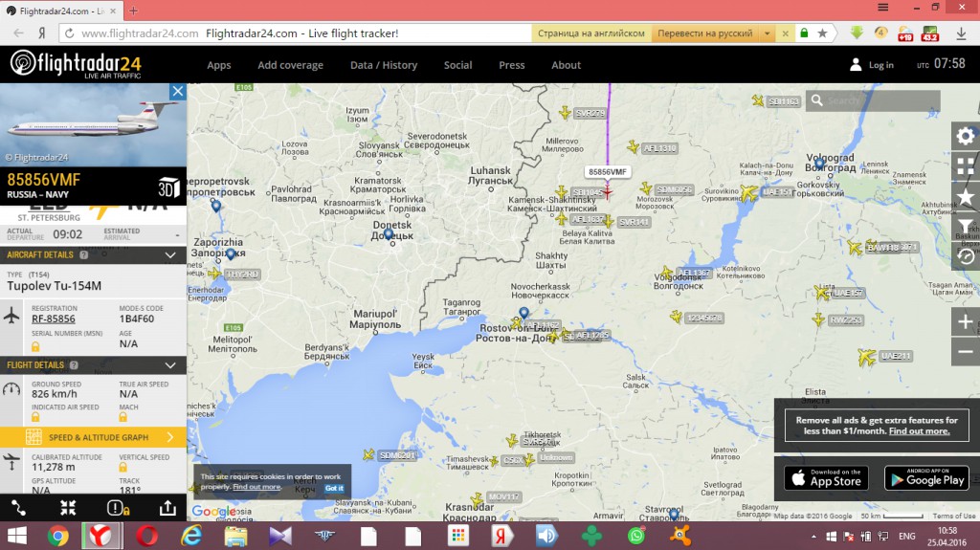Image resolution: width=980 pixels, height=550 pixels.
Task: Click Donetsk airport pin
Action: tap(389, 234)
